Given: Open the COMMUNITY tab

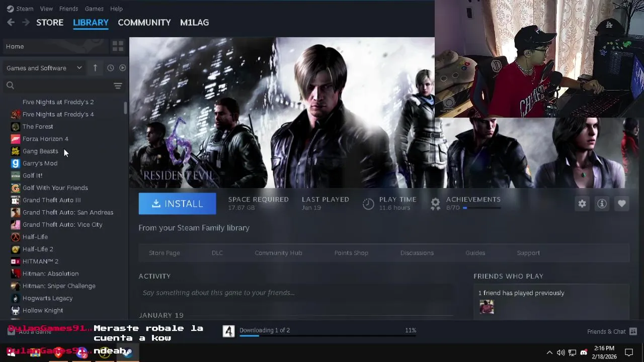Looking at the screenshot, I should coord(144,23).
